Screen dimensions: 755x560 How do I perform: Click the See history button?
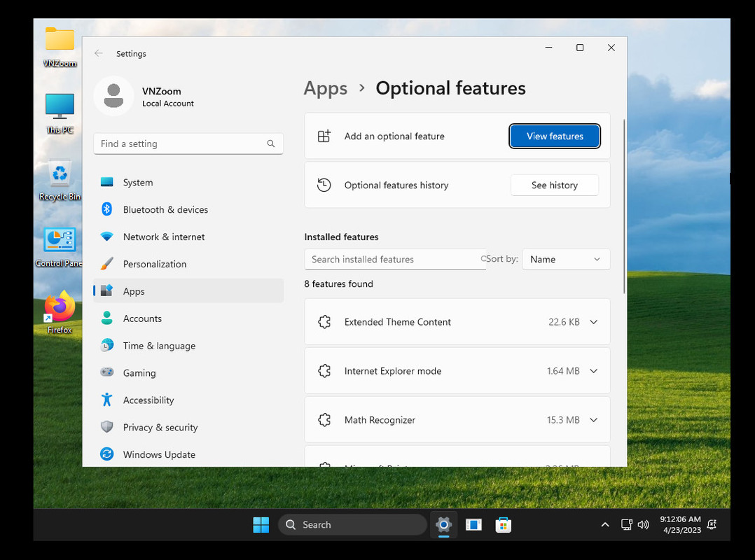coord(555,185)
